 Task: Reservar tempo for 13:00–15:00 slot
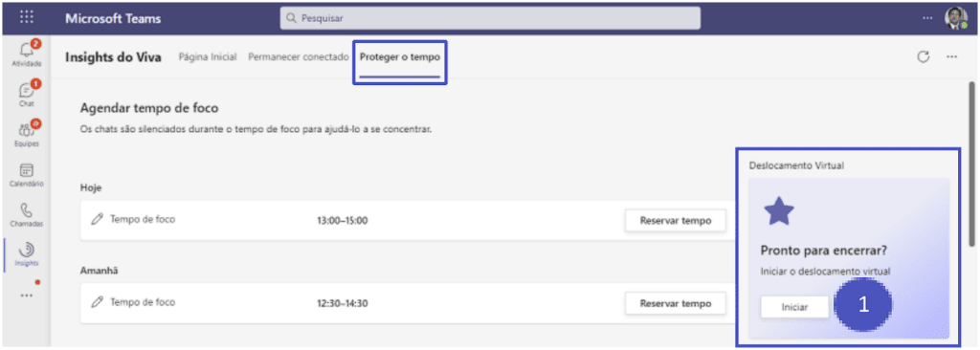pyautogui.click(x=676, y=221)
